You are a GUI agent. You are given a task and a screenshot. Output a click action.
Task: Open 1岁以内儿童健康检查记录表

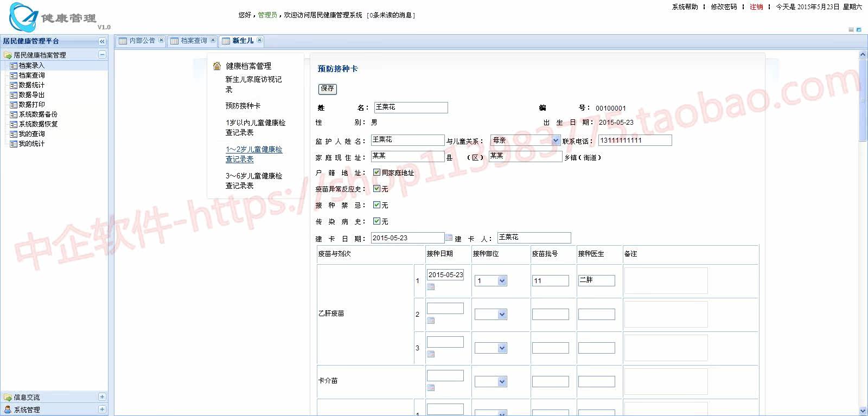coord(256,127)
